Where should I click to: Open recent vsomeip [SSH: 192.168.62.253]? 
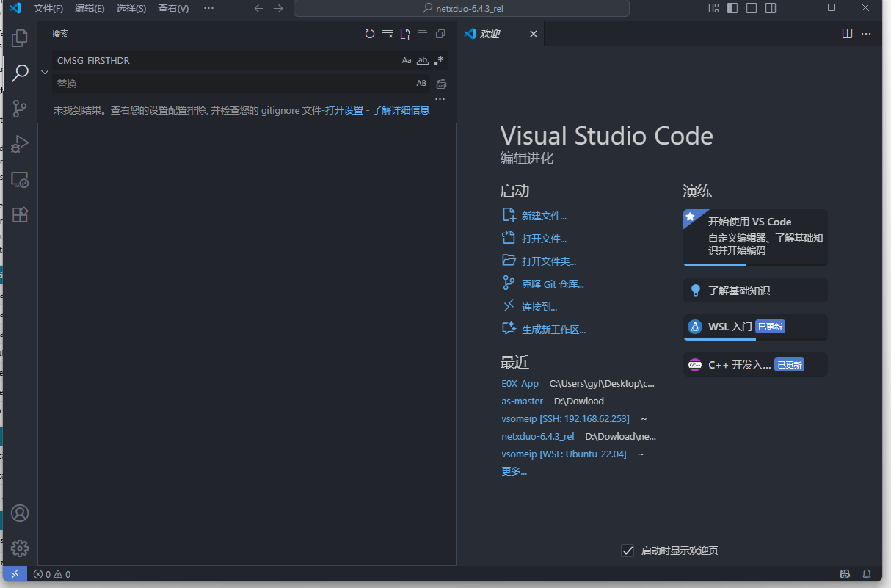[x=565, y=419]
